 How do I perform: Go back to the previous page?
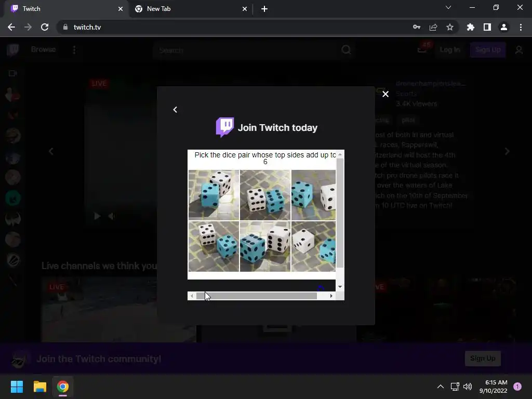(11, 27)
